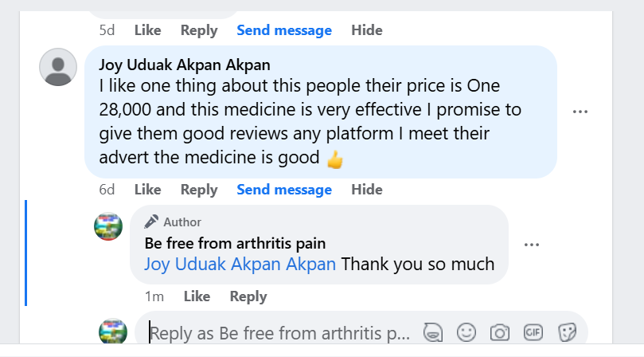644x357 pixels.
Task: Open options menu for Author's reply
Action: pyautogui.click(x=532, y=245)
